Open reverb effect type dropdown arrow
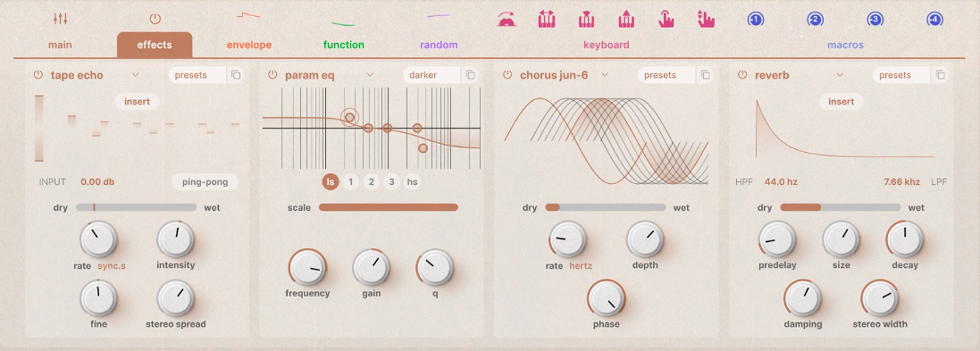 pos(840,75)
